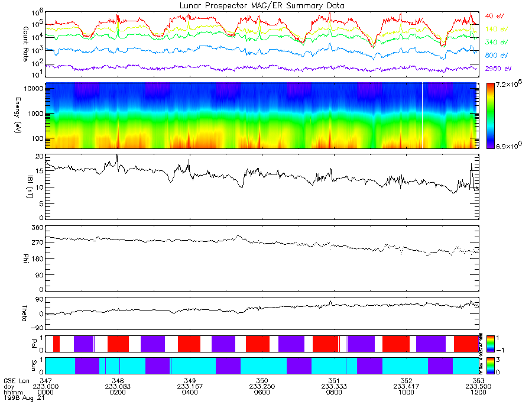Click the '0200' time tick label
Image resolution: width=532 pixels, height=414 pixels.
[118, 392]
